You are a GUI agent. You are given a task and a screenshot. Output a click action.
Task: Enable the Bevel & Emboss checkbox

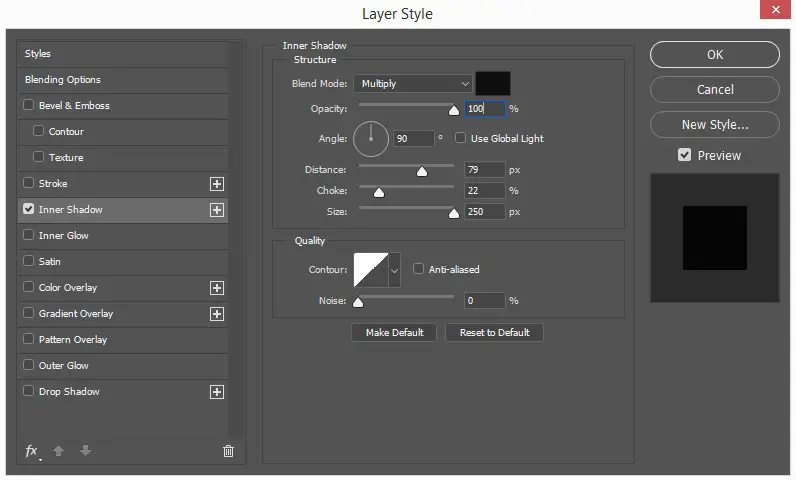coord(28,105)
